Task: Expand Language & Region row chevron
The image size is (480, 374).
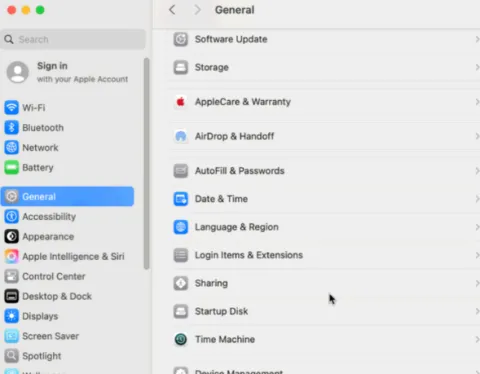Action: point(477,227)
